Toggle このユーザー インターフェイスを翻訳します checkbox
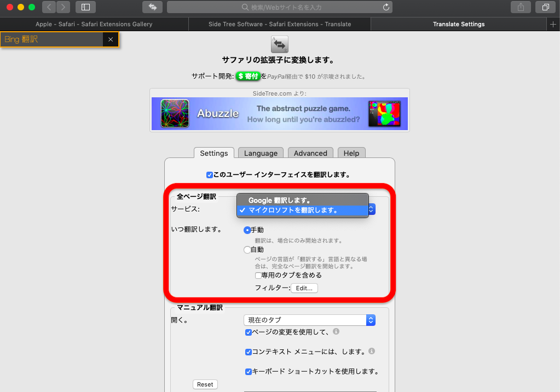Screen dimensions: 560x392 210,175
